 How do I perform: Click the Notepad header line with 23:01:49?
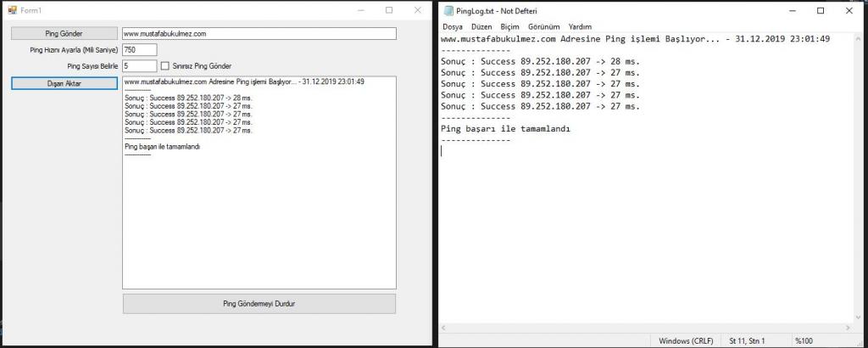coord(635,39)
